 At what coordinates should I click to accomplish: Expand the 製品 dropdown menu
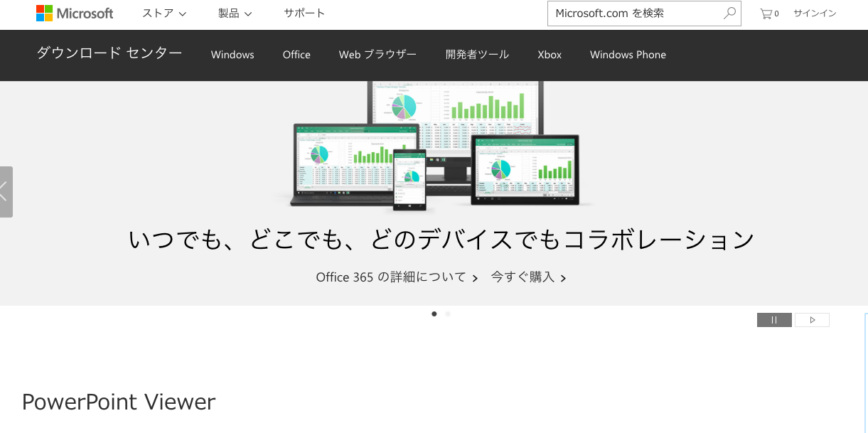[235, 13]
